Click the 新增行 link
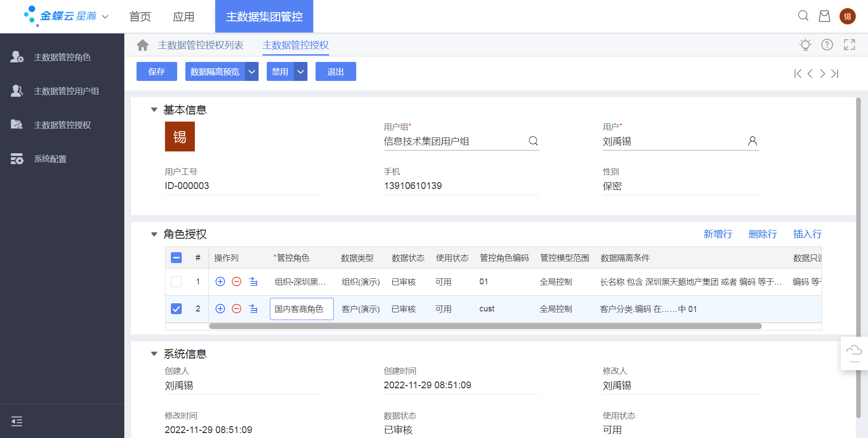This screenshot has height=438, width=868. 718,234
